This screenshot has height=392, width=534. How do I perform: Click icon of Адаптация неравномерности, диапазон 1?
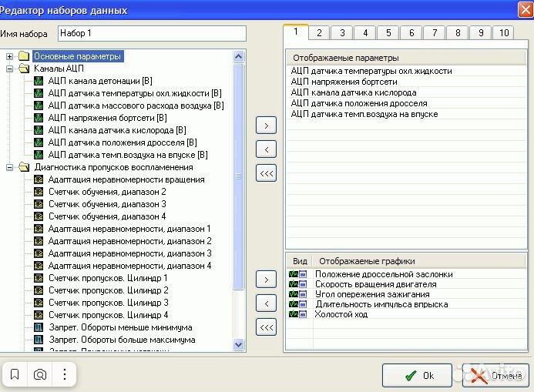tap(39, 229)
